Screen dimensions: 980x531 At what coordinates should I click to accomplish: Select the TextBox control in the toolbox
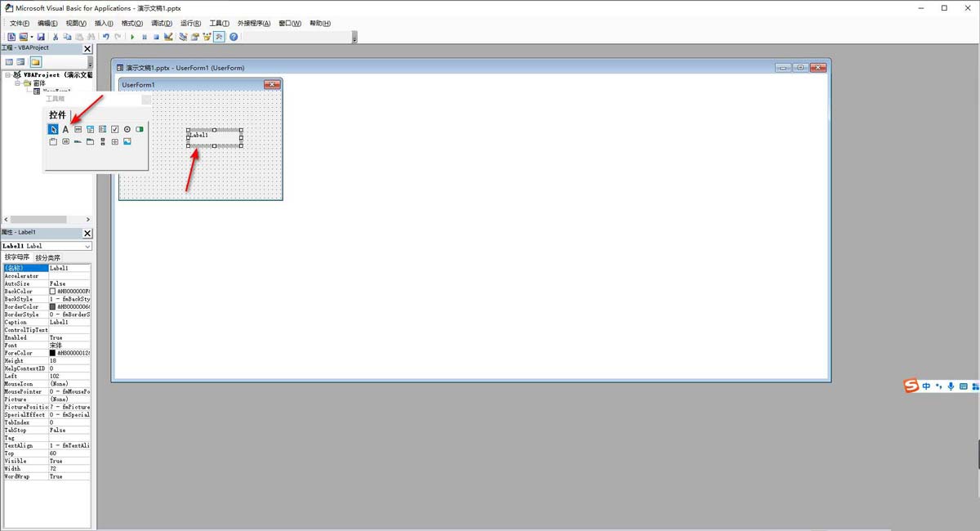(x=78, y=129)
